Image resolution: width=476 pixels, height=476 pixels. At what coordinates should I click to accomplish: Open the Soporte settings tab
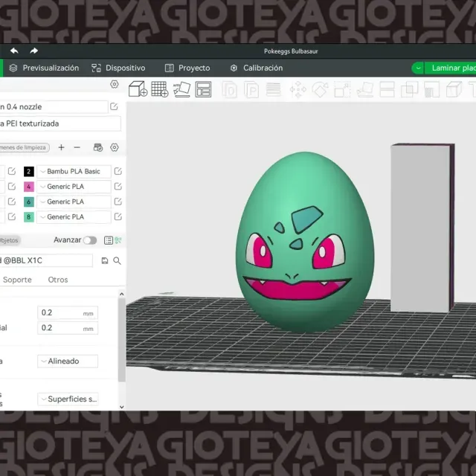point(17,280)
